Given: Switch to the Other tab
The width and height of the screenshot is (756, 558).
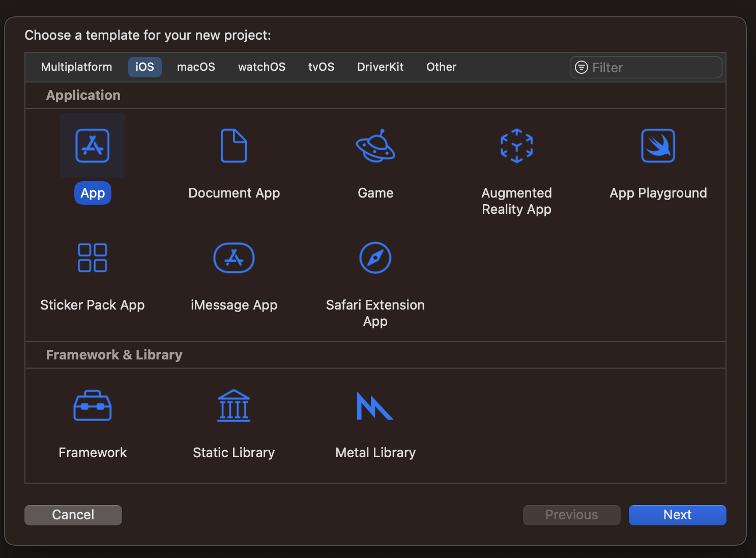Looking at the screenshot, I should (x=441, y=67).
